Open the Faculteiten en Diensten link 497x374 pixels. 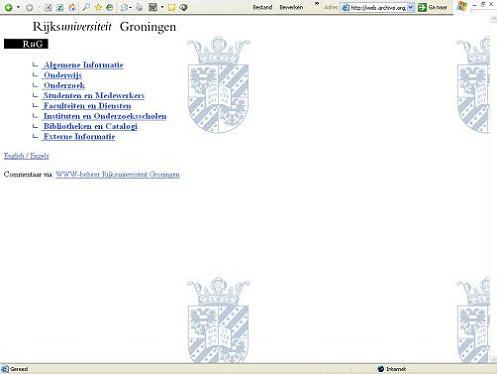pyautogui.click(x=87, y=106)
